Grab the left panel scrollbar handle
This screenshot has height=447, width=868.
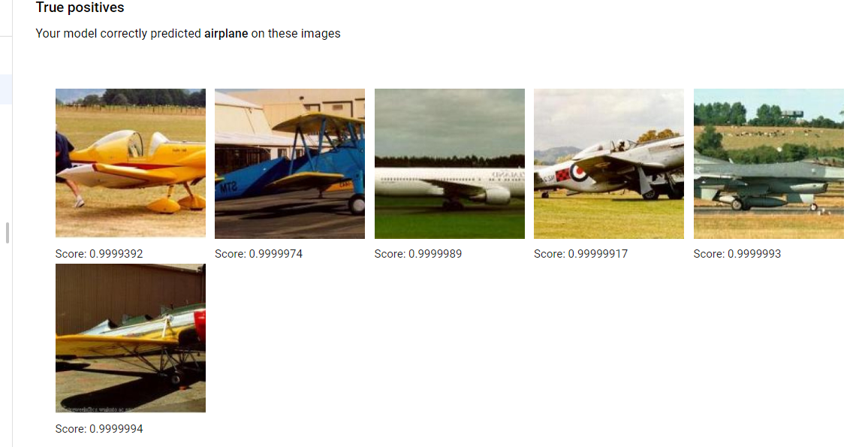(8, 233)
